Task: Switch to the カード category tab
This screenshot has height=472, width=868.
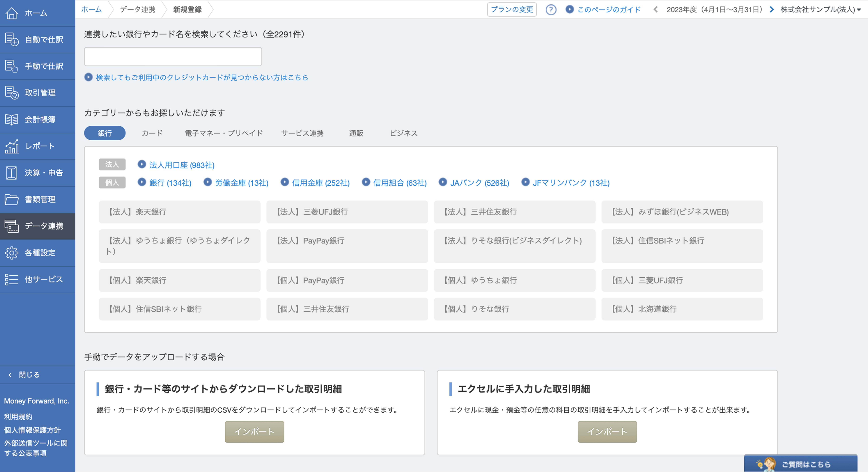Action: 152,133
